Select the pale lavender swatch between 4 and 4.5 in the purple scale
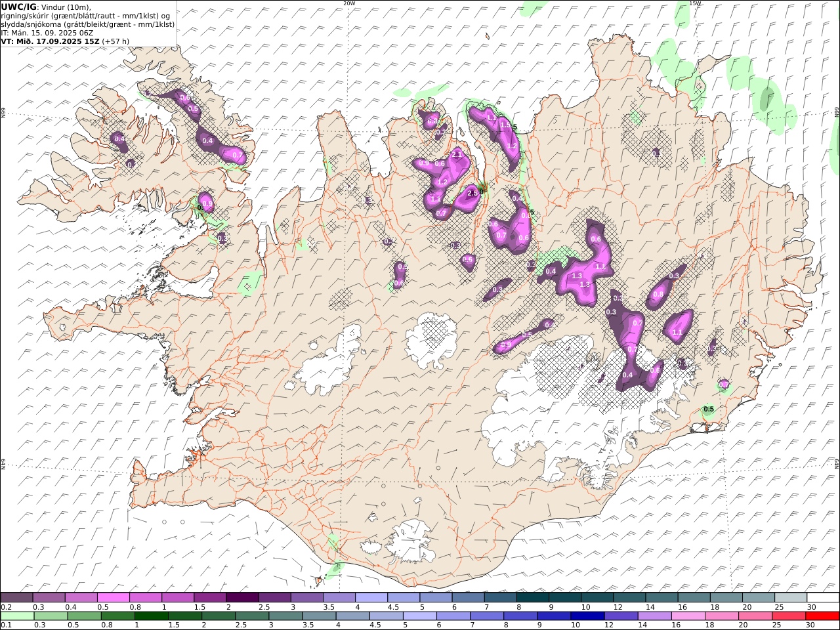The width and height of the screenshot is (840, 630). point(371,597)
